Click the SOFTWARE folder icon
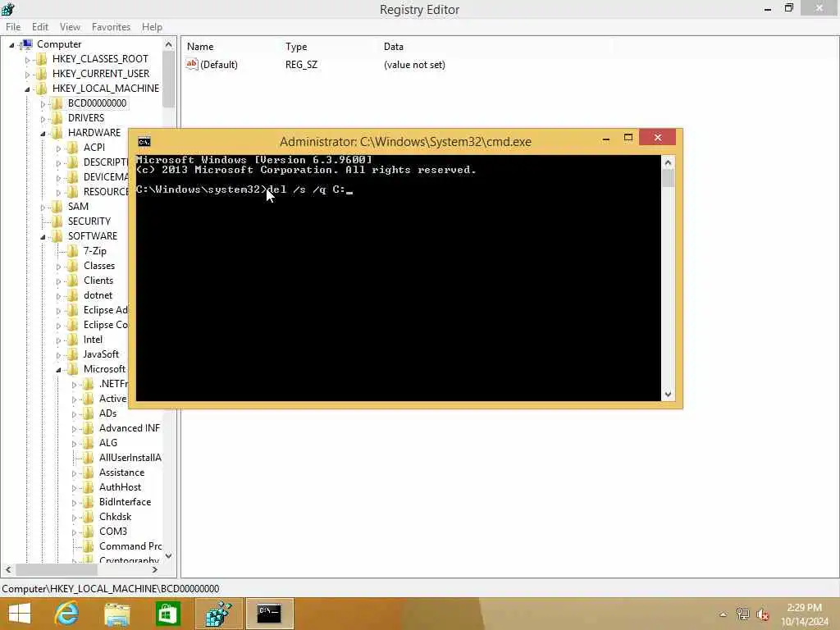The image size is (840, 630). [57, 236]
